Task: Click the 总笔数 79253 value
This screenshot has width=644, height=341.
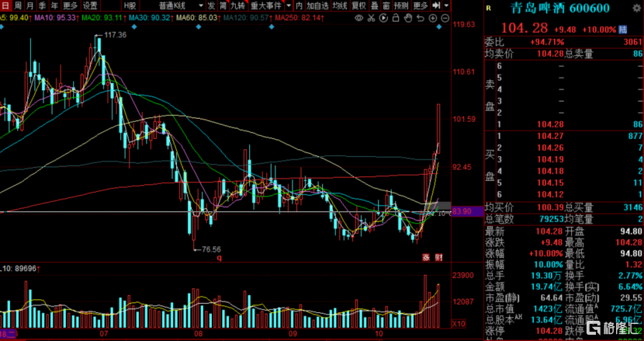Action: pos(549,221)
